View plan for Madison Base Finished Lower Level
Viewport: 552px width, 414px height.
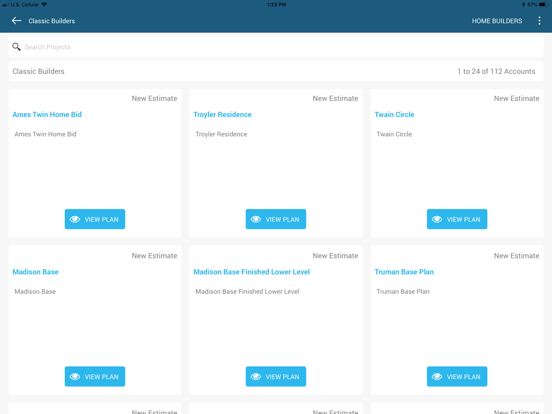click(276, 376)
